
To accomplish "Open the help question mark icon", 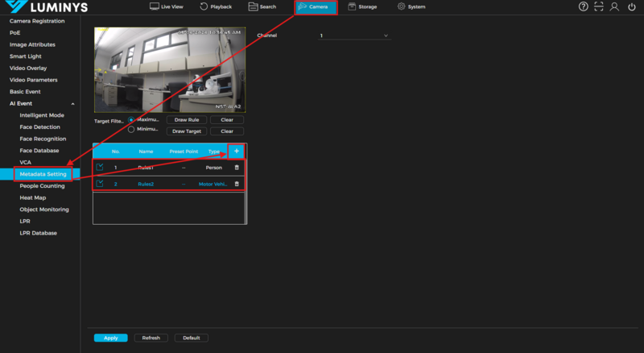I will 583,6.
